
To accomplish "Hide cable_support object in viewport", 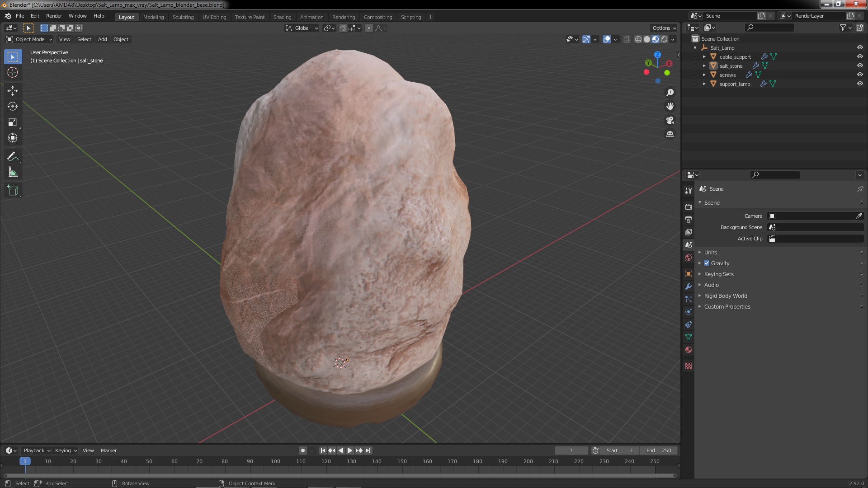I will pyautogui.click(x=860, y=56).
